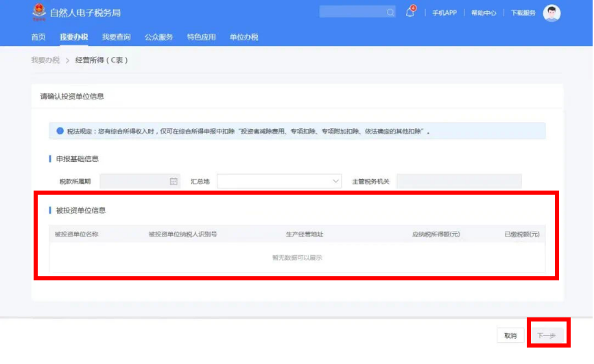Click the search magnifier icon
The image size is (594, 364).
(x=390, y=12)
